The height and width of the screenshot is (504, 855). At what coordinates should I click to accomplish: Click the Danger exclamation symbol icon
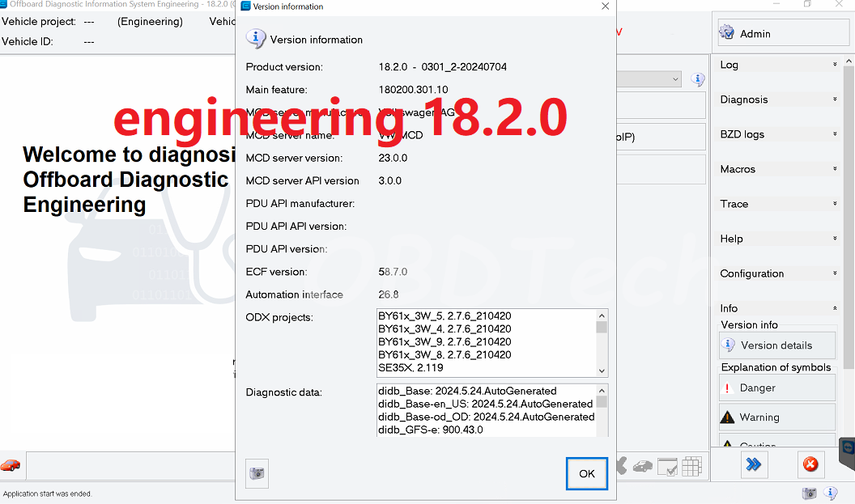tap(727, 388)
